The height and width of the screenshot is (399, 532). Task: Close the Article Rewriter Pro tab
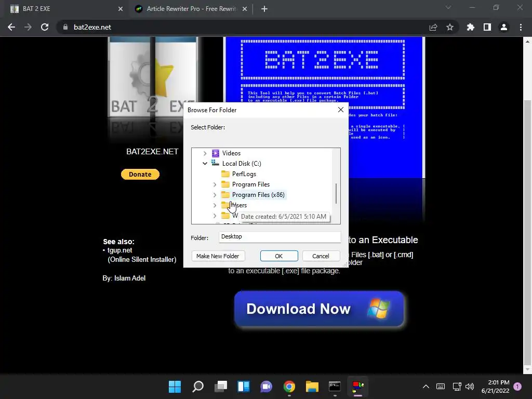[245, 9]
